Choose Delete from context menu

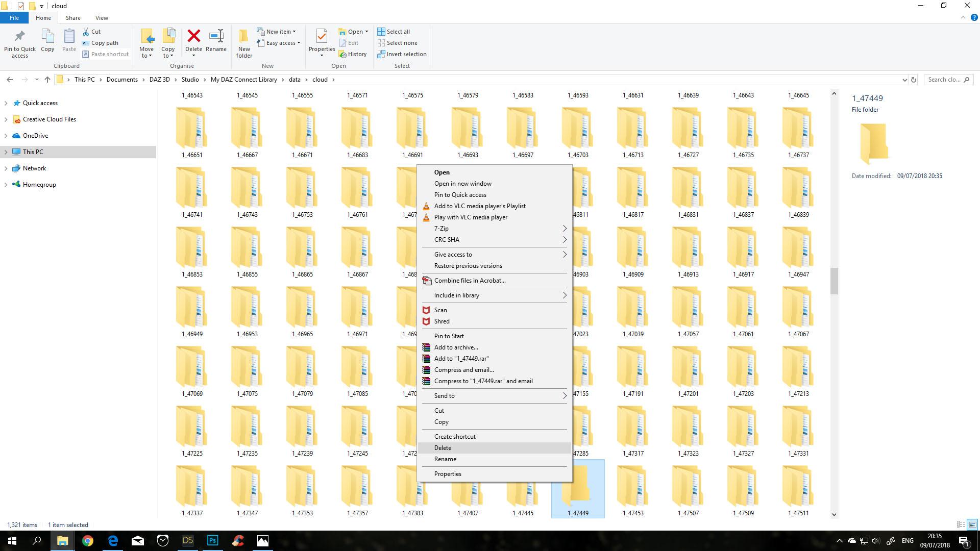443,448
